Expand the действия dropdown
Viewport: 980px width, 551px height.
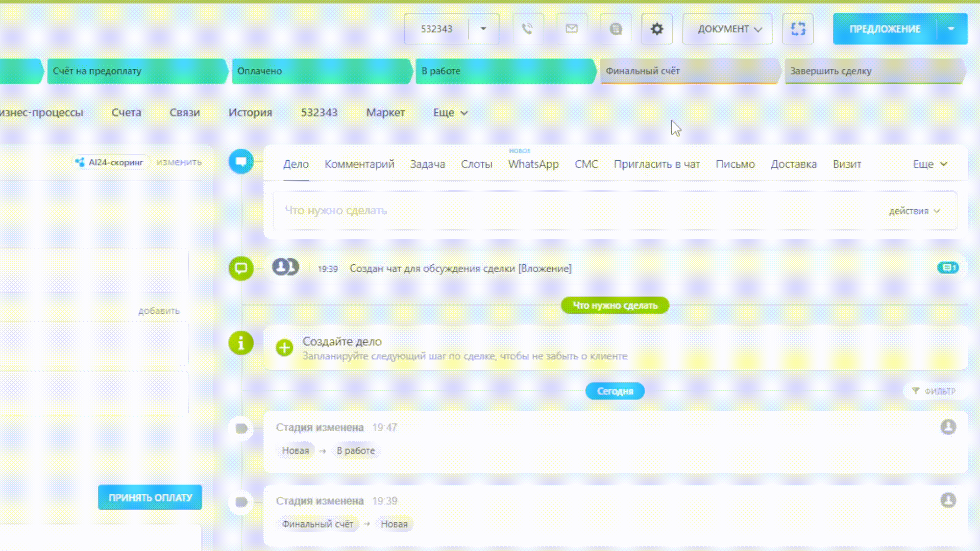click(914, 211)
